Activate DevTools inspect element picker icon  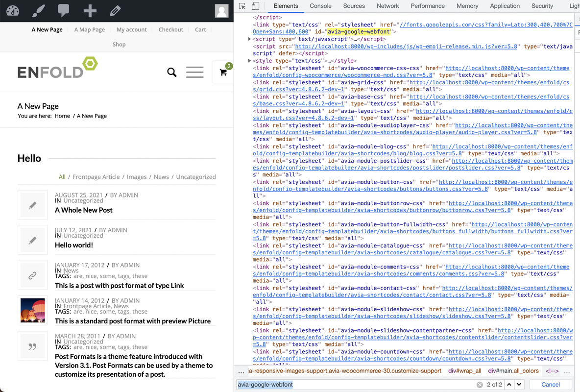pos(242,6)
